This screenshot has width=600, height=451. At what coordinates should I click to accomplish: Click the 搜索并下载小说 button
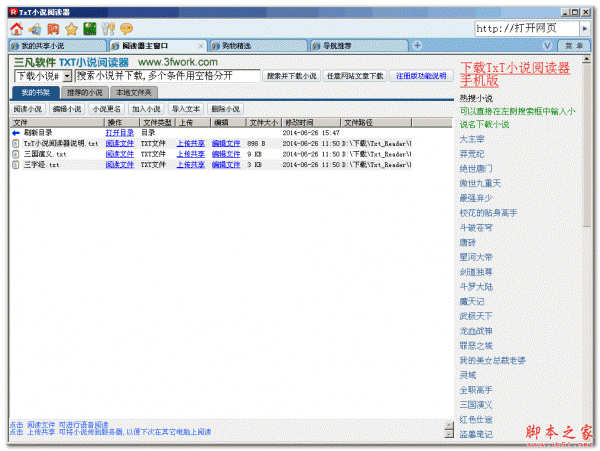(x=292, y=76)
